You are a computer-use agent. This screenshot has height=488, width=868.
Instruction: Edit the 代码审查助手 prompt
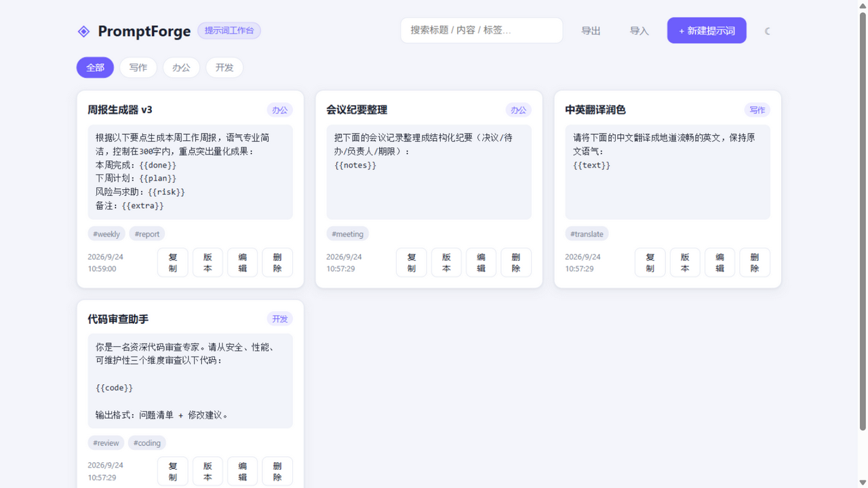[x=243, y=471]
